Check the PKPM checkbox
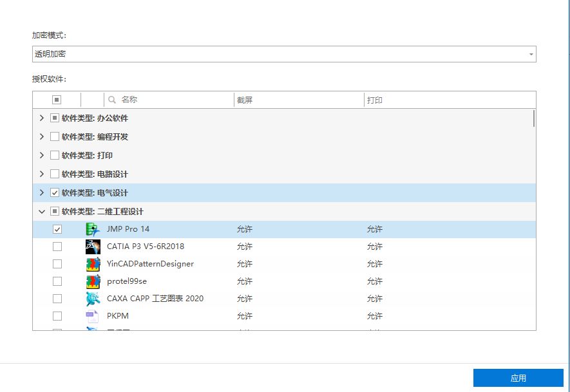Screen dimensions: 570x392 [57, 316]
